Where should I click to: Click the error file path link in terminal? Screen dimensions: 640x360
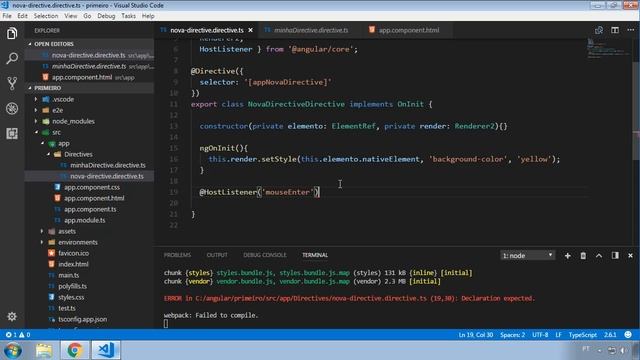tap(311, 298)
